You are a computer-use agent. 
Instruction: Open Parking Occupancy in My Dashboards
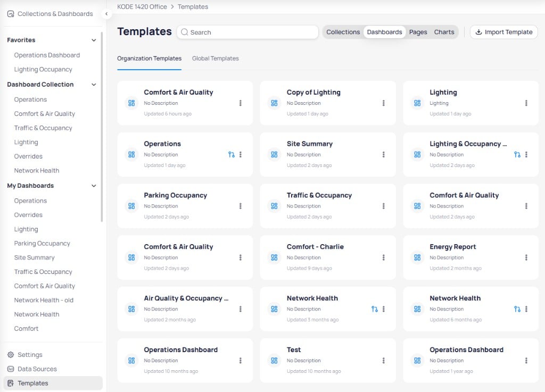point(42,244)
